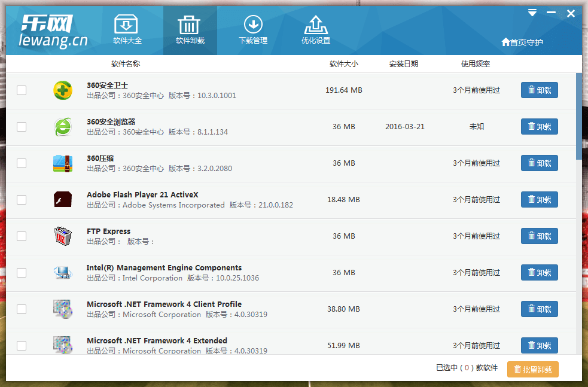Screen dimensions: 588x387
Task: Click the Adobe Flash Player 21 ActiveX title
Action: coord(142,194)
